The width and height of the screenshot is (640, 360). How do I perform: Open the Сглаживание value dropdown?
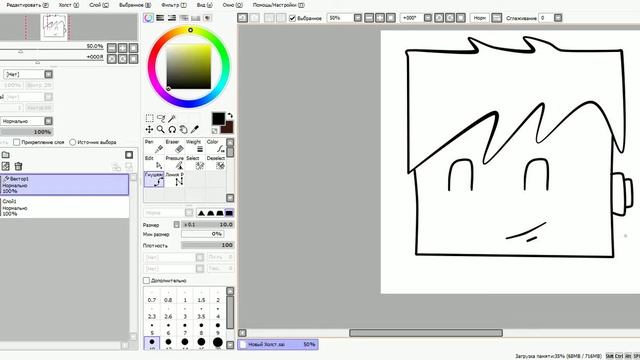pyautogui.click(x=558, y=18)
